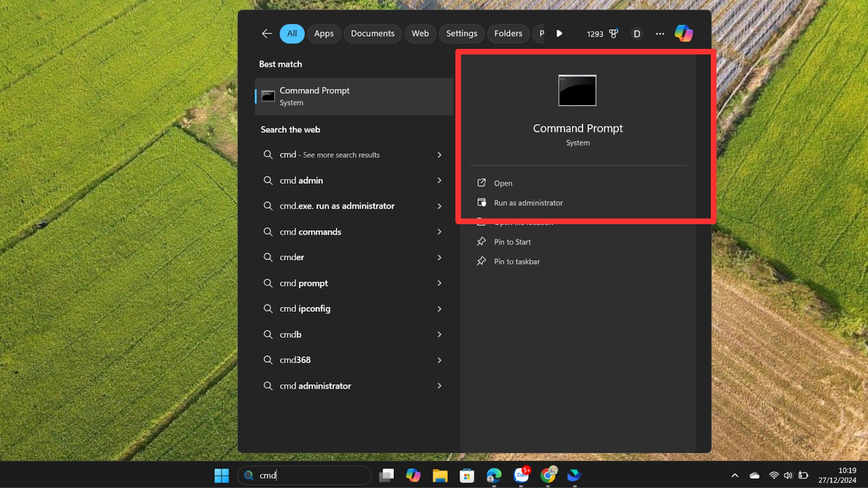Expand chevron beside 'cmd - See more search results'

[439, 155]
